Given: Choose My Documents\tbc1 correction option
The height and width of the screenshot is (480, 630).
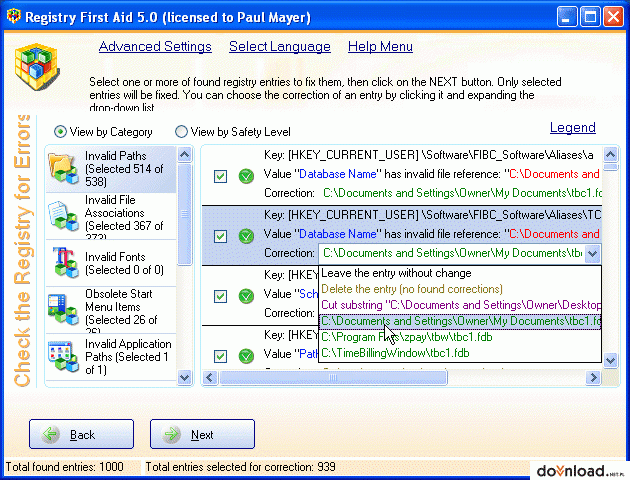Looking at the screenshot, I should [460, 321].
